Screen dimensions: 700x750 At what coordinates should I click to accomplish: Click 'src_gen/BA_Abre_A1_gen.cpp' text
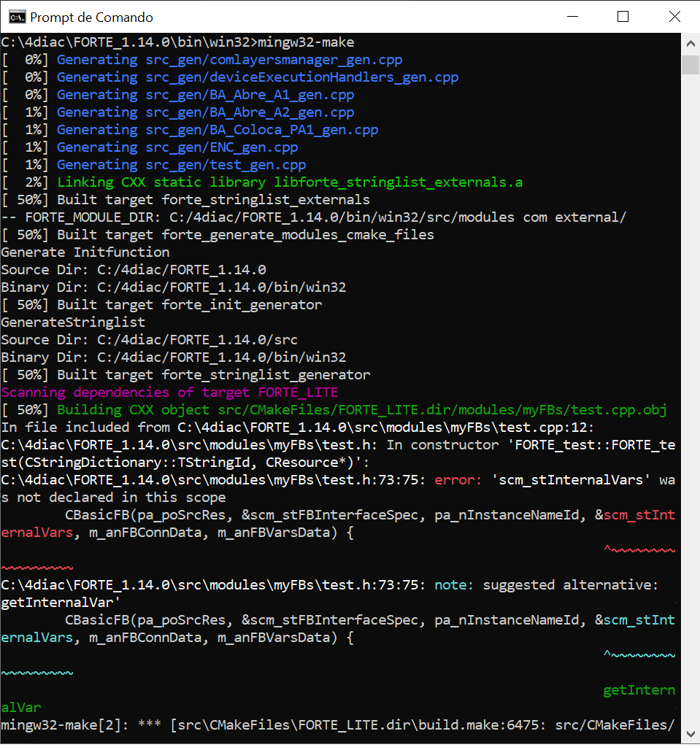click(250, 95)
